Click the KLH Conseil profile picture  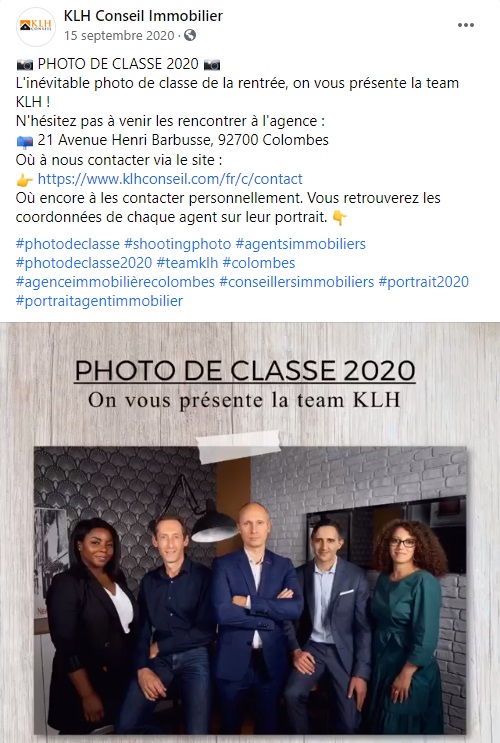pos(36,27)
